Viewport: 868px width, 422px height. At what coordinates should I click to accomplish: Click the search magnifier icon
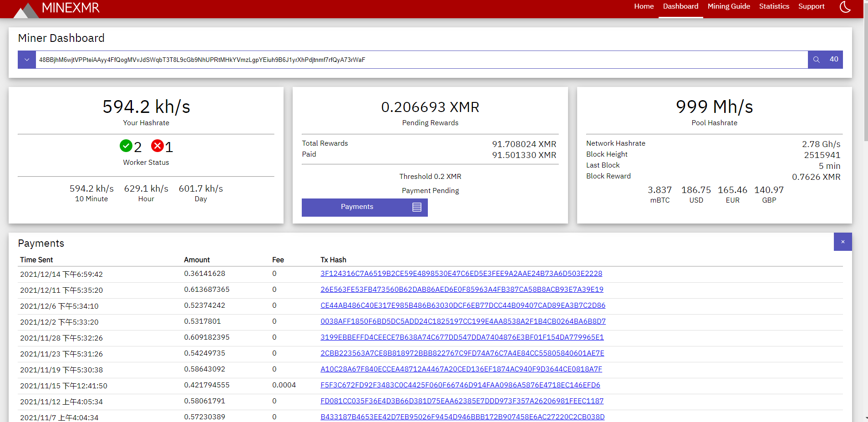tap(817, 60)
